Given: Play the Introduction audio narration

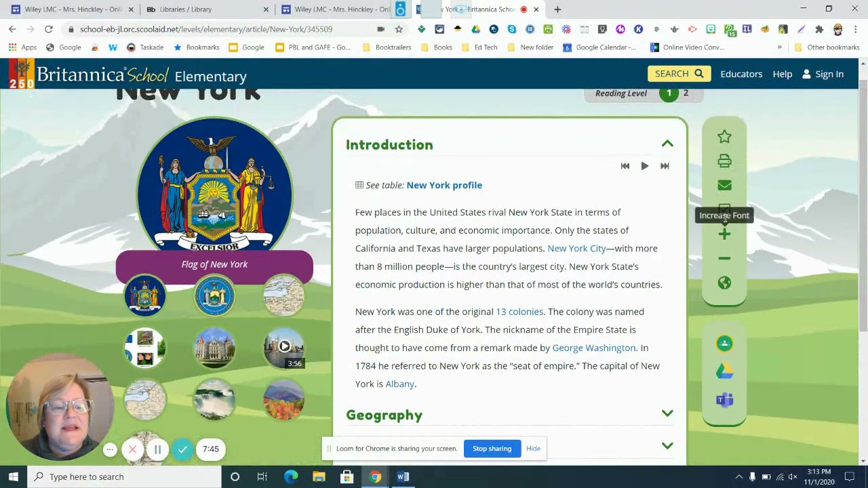Looking at the screenshot, I should coord(644,166).
